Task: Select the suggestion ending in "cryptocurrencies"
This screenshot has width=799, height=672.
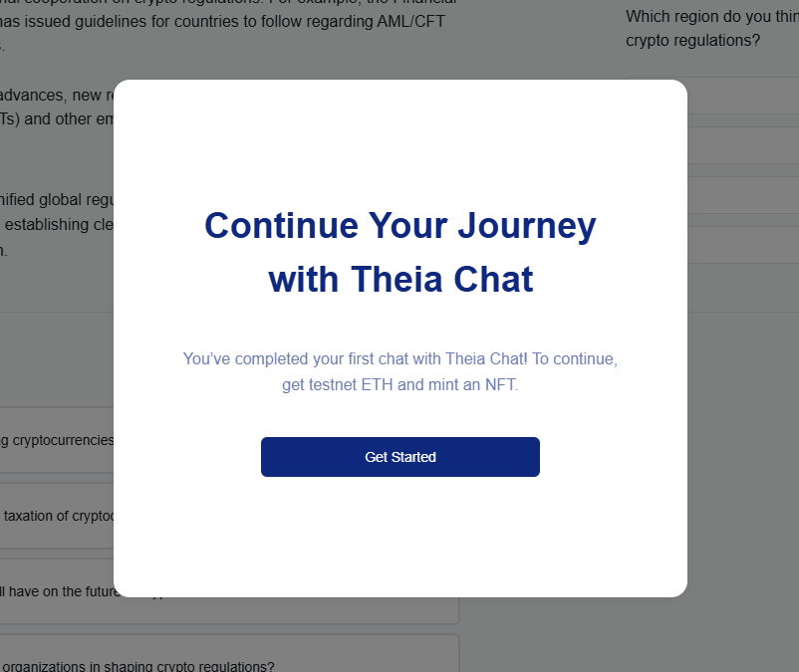Action: click(x=57, y=440)
